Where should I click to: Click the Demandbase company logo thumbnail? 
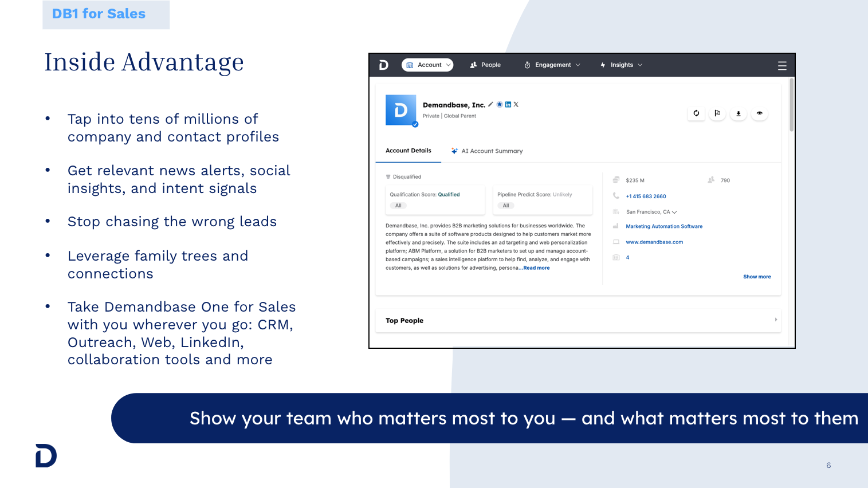point(401,110)
